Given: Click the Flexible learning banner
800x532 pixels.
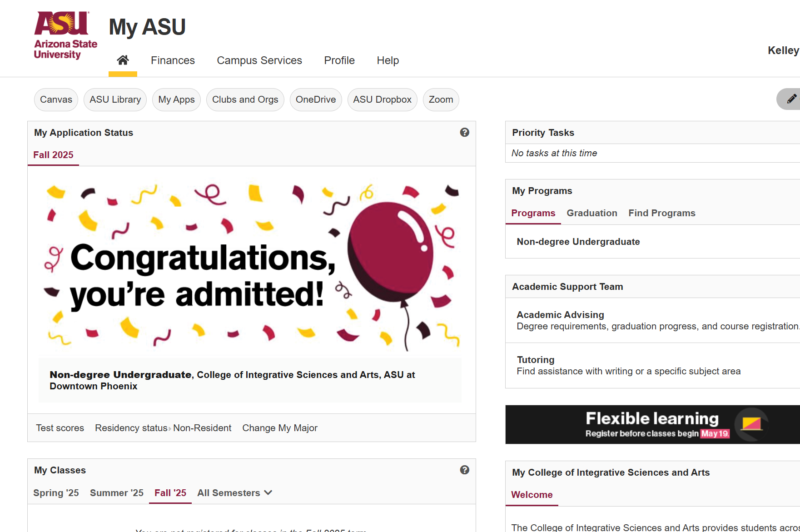Looking at the screenshot, I should (652, 424).
